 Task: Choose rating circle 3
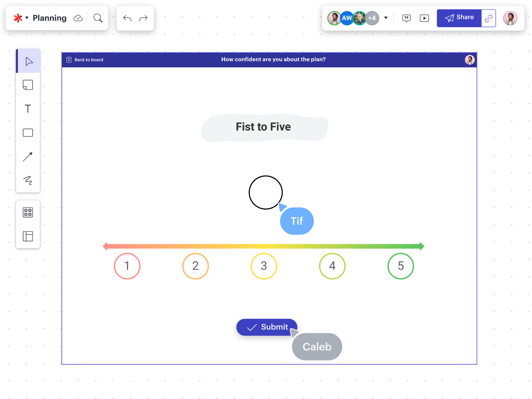264,266
